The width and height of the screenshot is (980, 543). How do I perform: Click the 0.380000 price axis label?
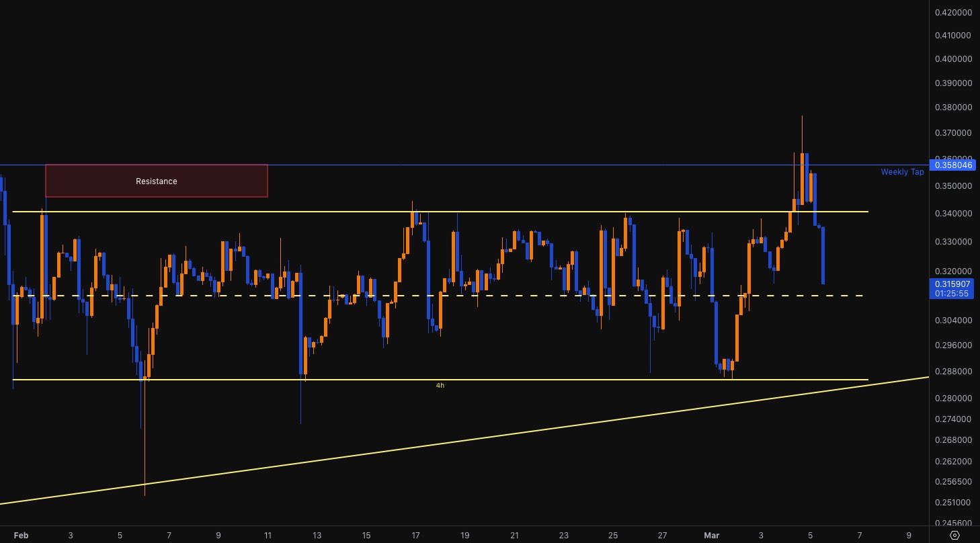952,108
